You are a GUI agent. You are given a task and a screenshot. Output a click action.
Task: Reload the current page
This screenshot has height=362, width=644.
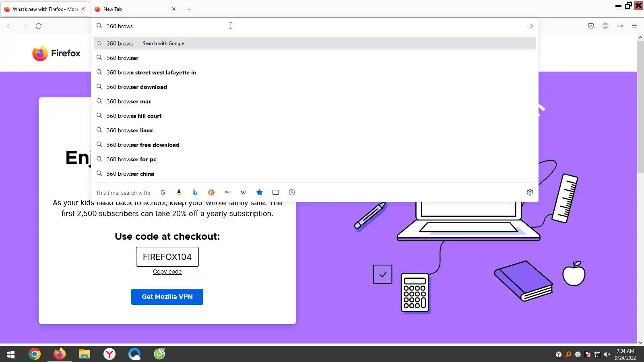coord(39,26)
